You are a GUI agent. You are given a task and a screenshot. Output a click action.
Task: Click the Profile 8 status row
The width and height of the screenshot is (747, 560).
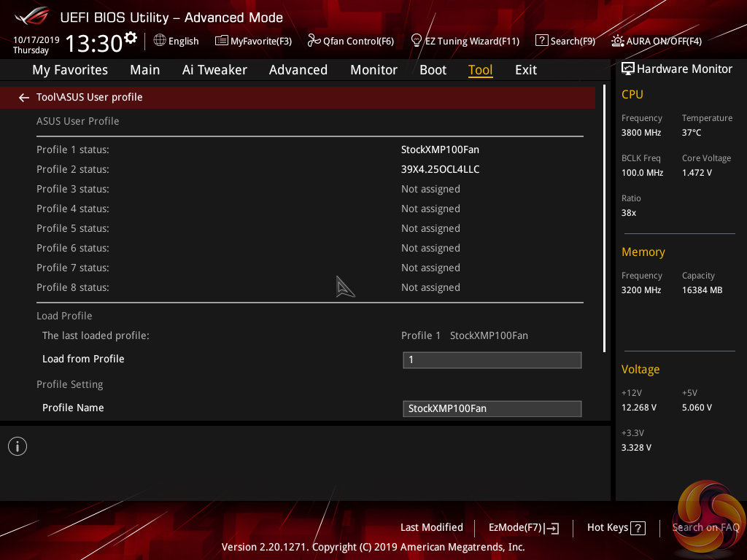(309, 287)
